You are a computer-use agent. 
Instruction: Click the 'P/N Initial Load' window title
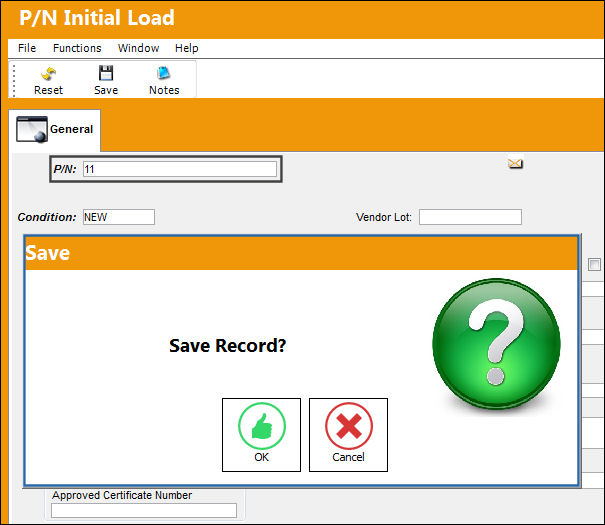pyautogui.click(x=97, y=18)
